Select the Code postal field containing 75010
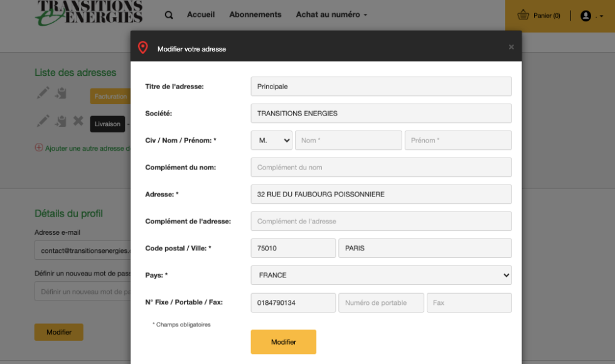This screenshot has height=364, width=615. [293, 249]
